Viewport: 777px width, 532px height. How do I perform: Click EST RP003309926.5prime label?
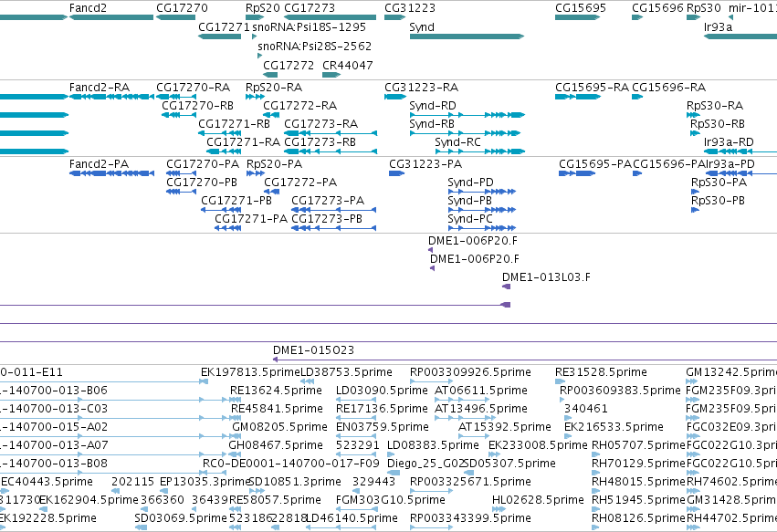[470, 372]
